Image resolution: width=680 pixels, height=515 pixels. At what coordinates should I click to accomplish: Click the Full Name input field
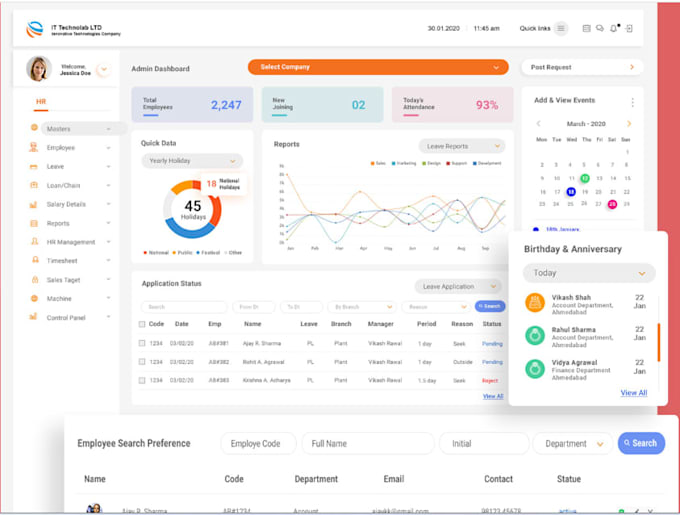click(368, 443)
